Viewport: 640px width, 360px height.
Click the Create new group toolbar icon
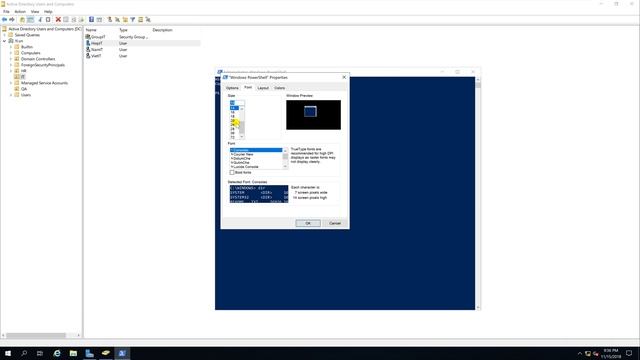coord(117,20)
